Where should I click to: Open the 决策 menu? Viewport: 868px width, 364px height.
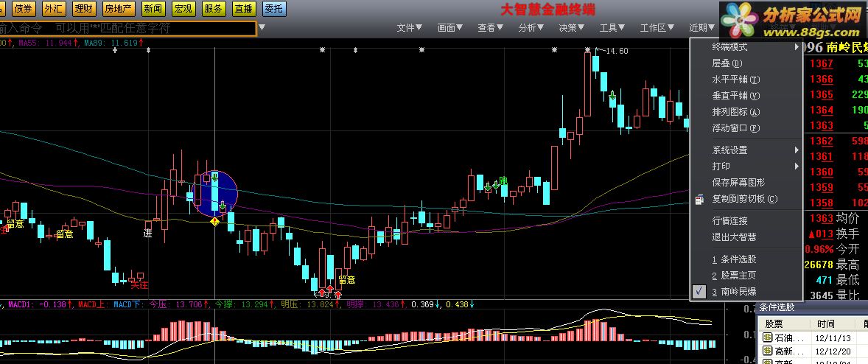[572, 28]
